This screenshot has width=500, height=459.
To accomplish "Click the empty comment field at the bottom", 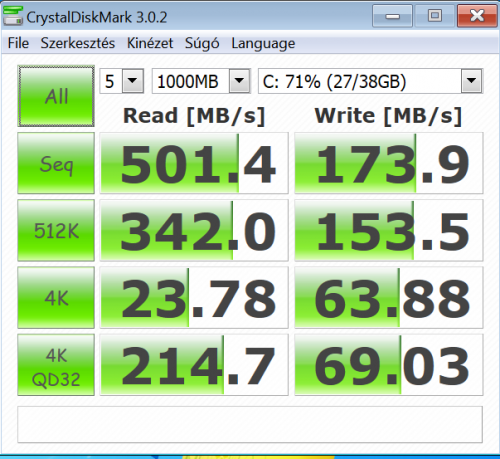I will pyautogui.click(x=250, y=424).
